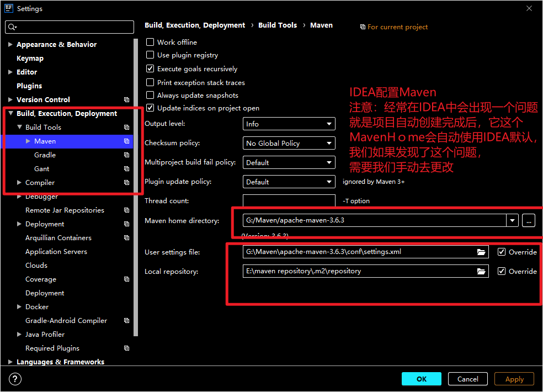This screenshot has width=543, height=392.
Task: Uncheck Update indices on project open
Action: pos(150,108)
